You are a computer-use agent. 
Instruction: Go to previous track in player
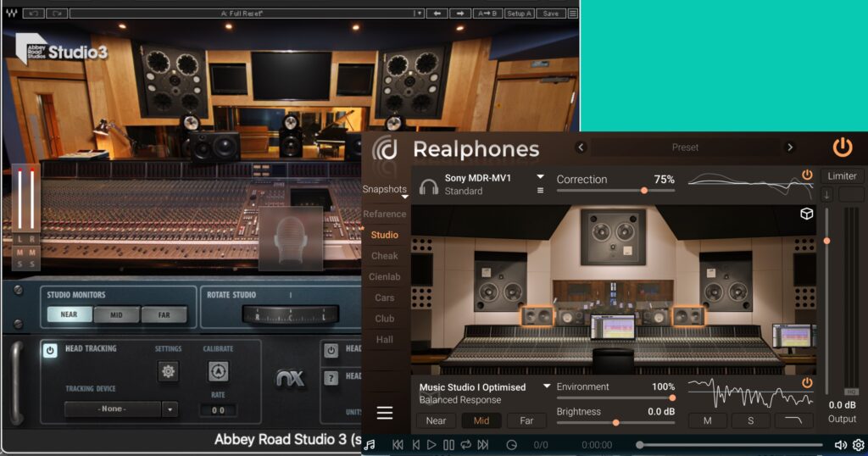click(x=414, y=445)
